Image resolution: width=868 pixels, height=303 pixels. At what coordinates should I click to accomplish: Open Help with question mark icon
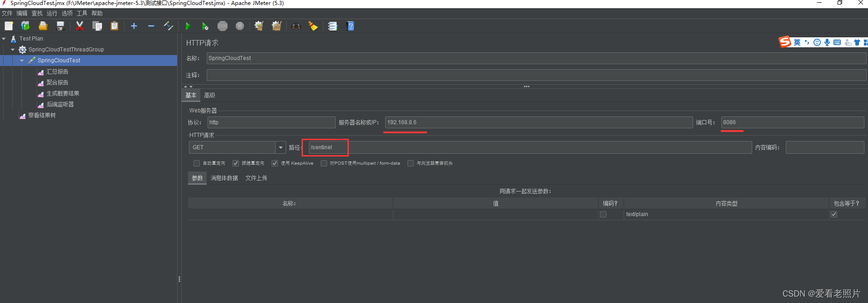[350, 26]
